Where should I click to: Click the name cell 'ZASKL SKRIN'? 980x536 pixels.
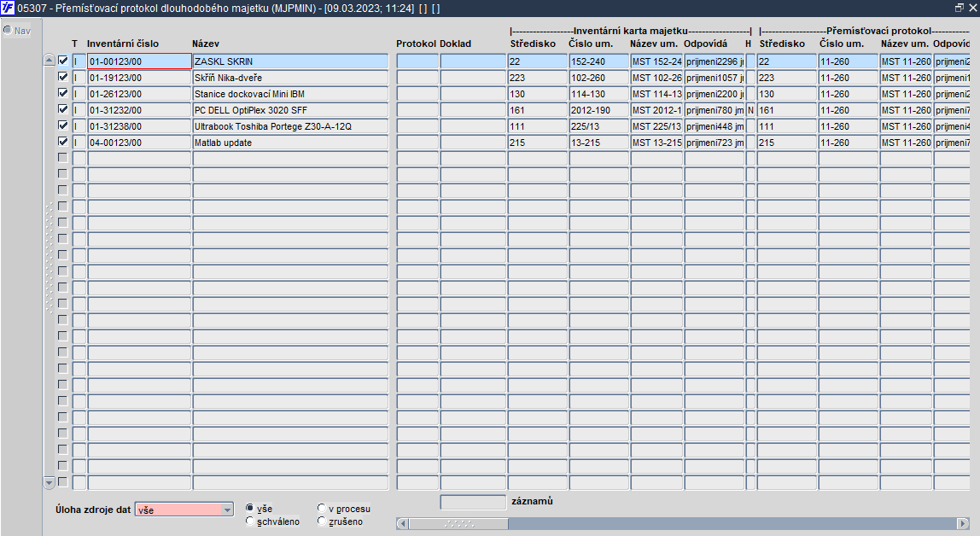coord(290,61)
